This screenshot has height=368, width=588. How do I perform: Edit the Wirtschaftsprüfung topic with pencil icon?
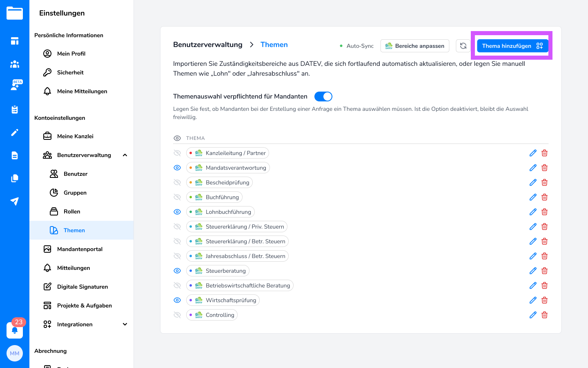[533, 300]
